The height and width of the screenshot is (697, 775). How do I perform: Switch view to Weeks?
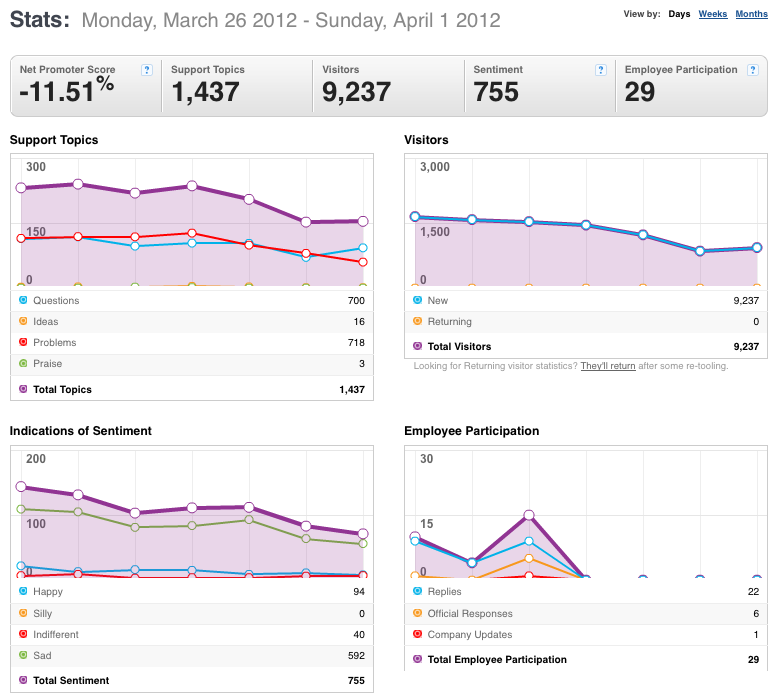[x=713, y=14]
